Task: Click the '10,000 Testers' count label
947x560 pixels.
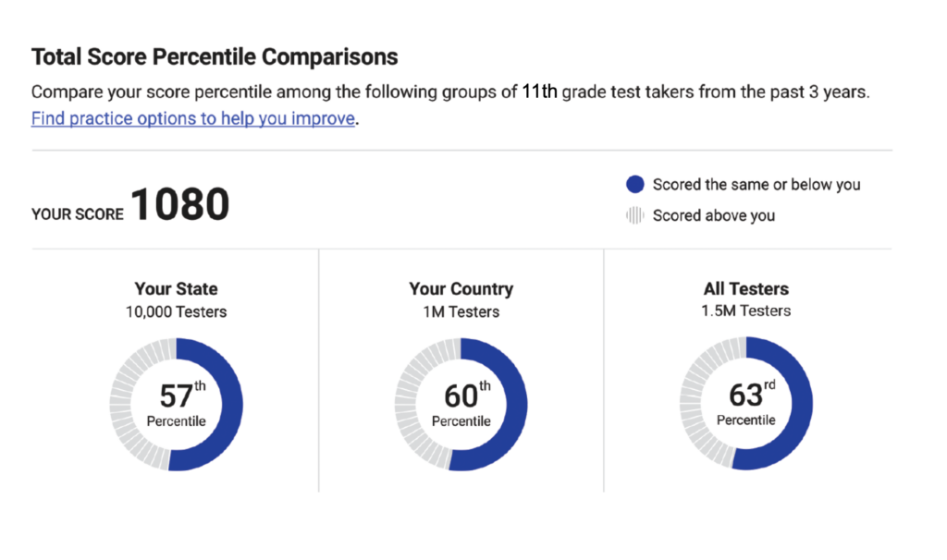Action: 176,311
